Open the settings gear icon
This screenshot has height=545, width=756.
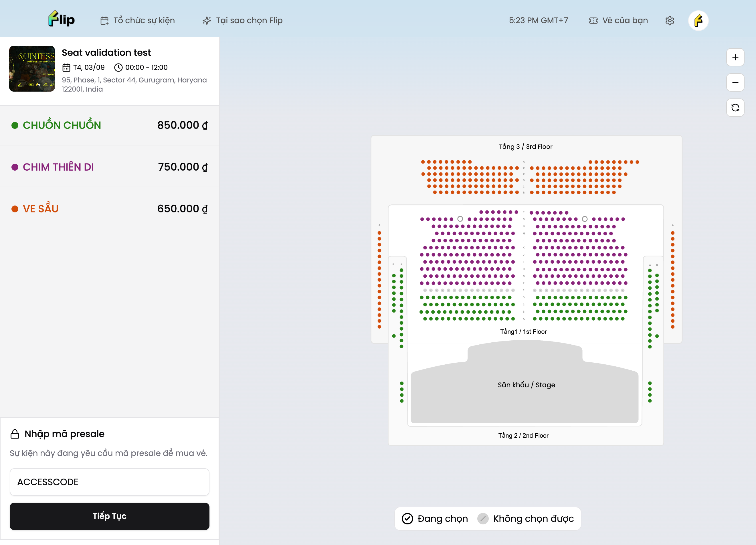pos(669,21)
